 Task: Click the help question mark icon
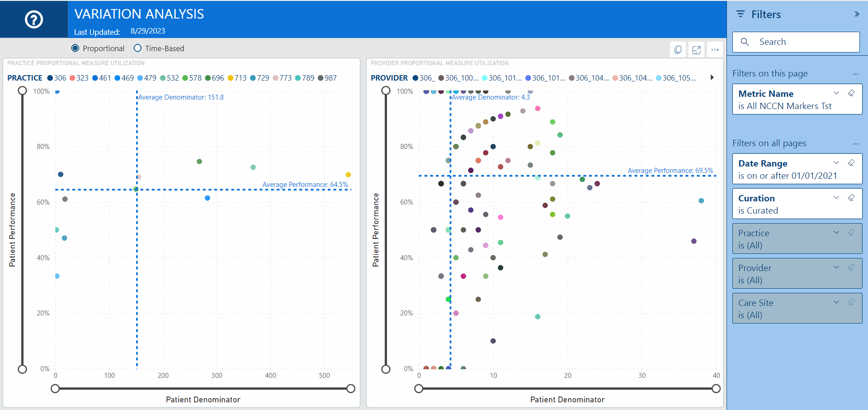[x=34, y=19]
